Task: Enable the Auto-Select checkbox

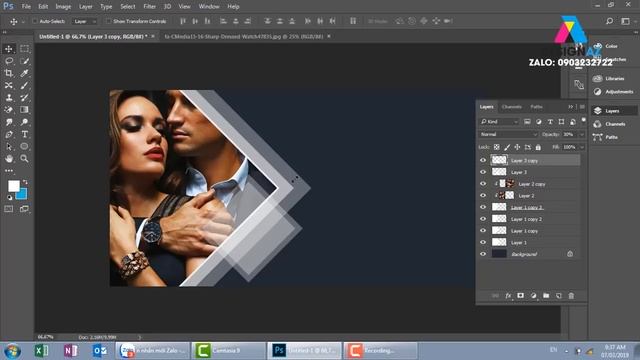Action: [35, 21]
